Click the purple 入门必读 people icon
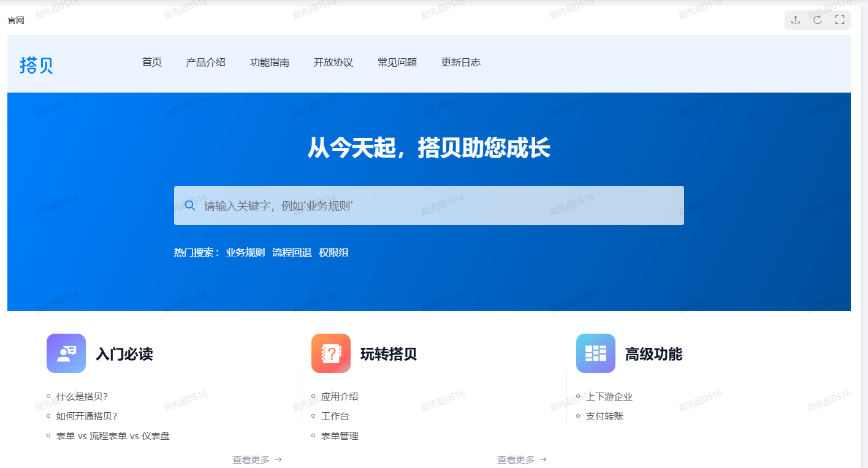 66,353
